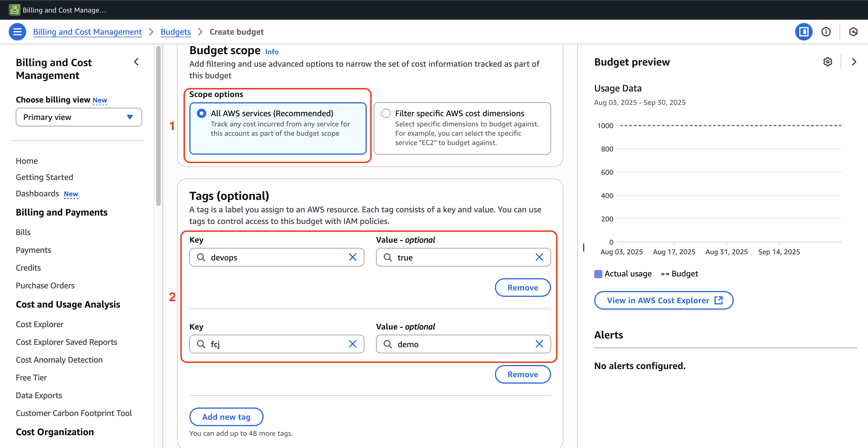Viewport: 868px width, 448px height.
Task: Clear the devops key field
Action: [x=352, y=257]
